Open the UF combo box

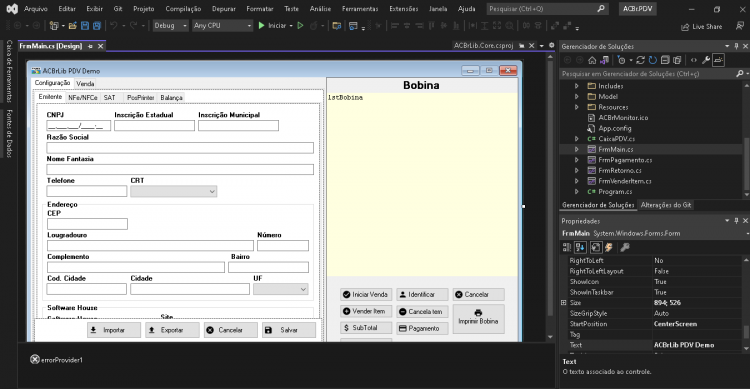pos(281,289)
